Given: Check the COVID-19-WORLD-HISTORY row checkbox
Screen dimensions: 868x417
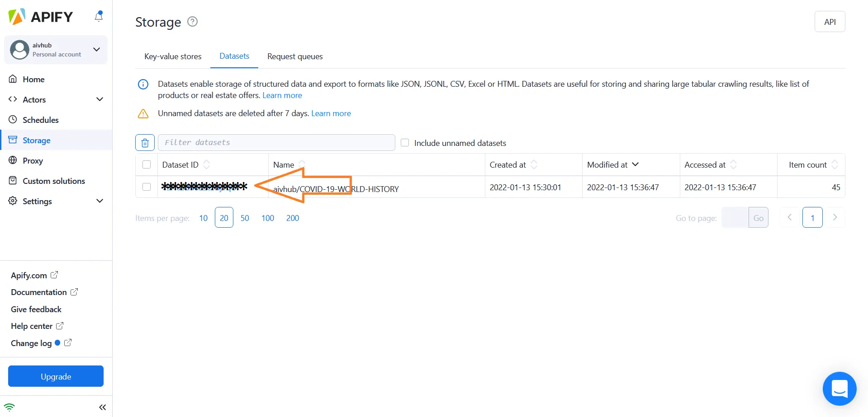Looking at the screenshot, I should tap(147, 187).
